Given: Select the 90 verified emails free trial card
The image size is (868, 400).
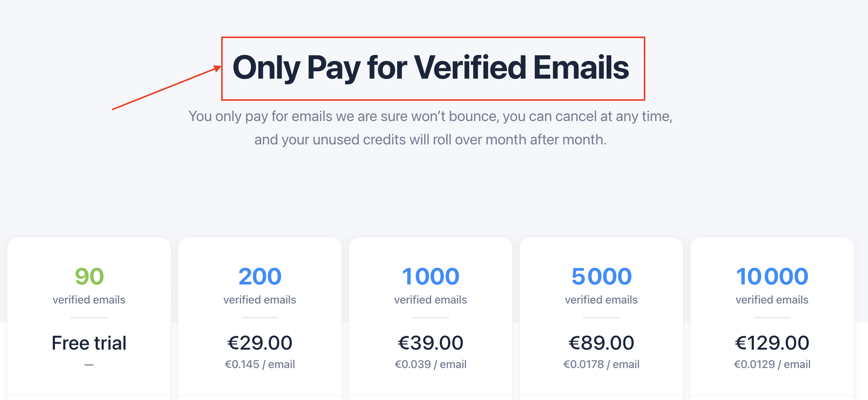Looking at the screenshot, I should click(x=89, y=319).
